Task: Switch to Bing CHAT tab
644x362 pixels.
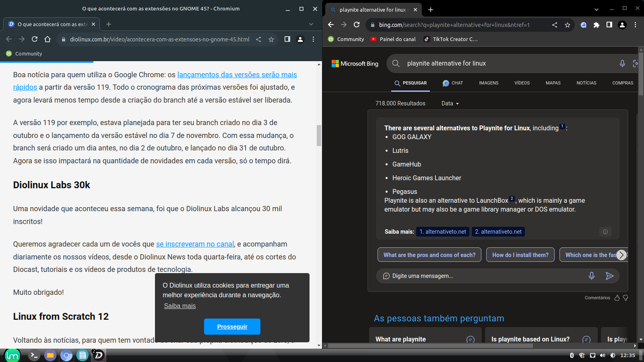Action: (x=453, y=83)
